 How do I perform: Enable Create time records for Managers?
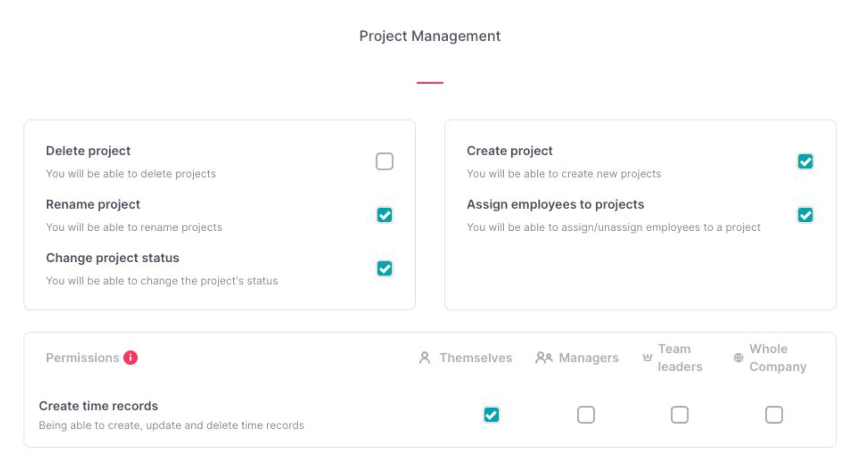[586, 415]
